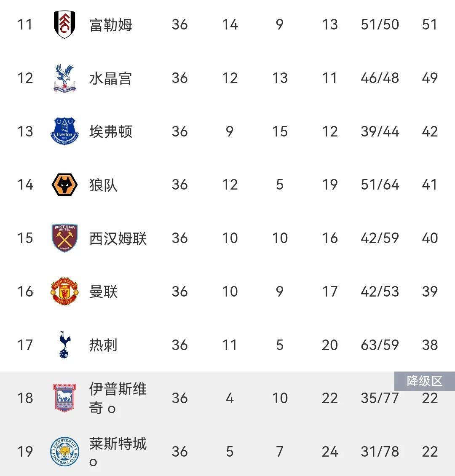455x476 pixels.
Task: Tap the Ipswich Town crest
Action: click(64, 398)
